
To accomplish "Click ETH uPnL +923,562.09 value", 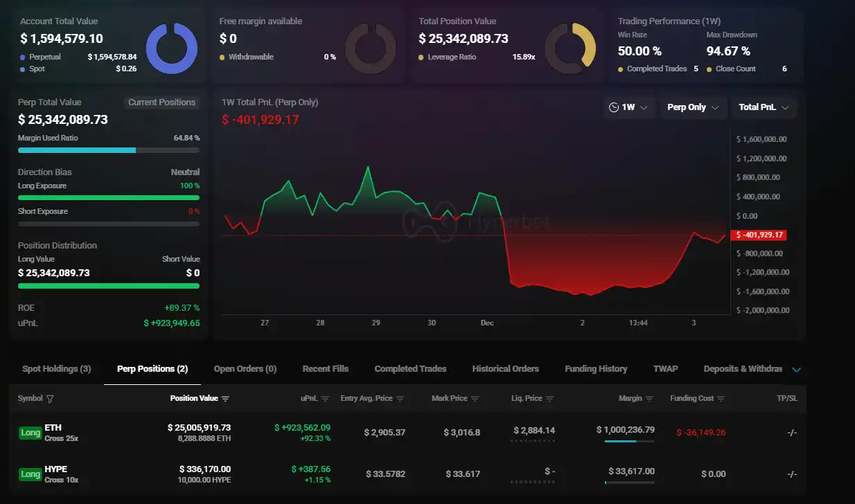I will click(302, 428).
